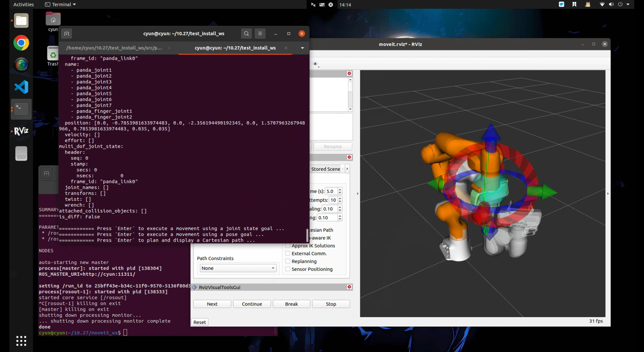
Task: Click Break in RvizVisualToolsGui
Action: 291,304
